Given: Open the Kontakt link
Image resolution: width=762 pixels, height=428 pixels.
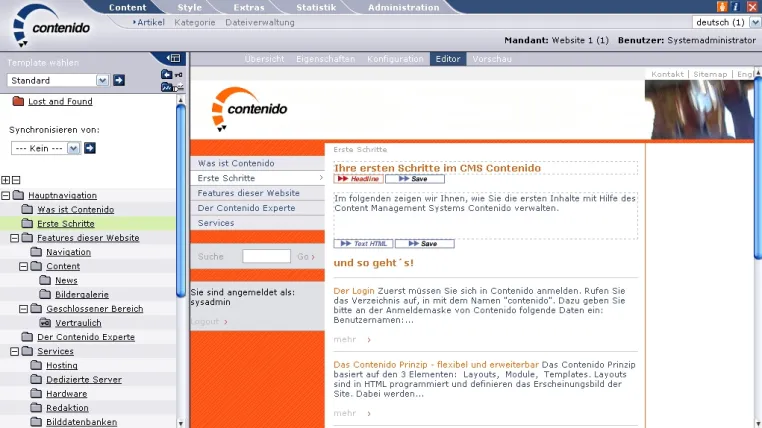Looking at the screenshot, I should [667, 74].
